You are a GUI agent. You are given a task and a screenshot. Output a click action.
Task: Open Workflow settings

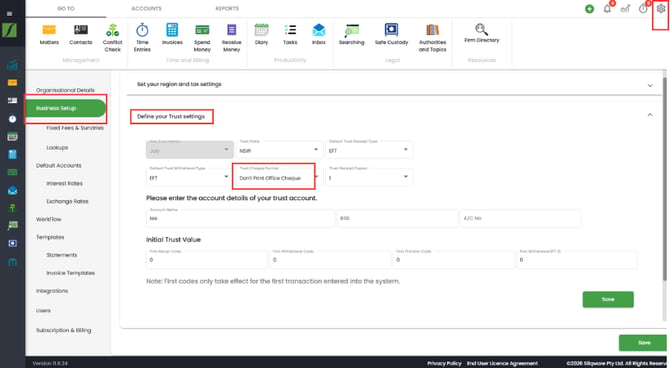(x=49, y=219)
